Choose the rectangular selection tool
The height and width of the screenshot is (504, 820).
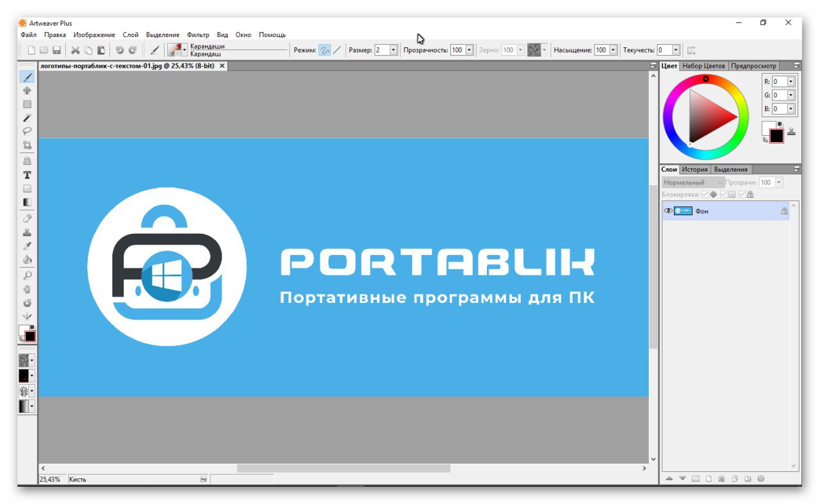pos(27,104)
